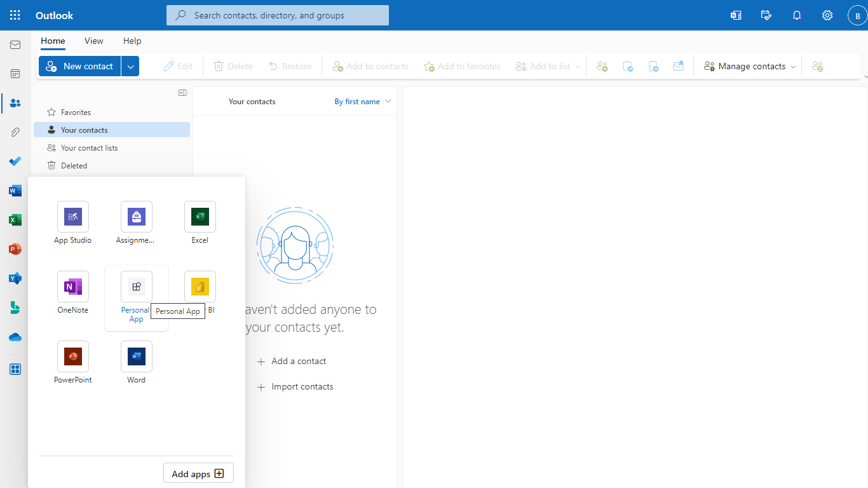
Task: Expand the New contact dropdown arrow
Action: [x=130, y=66]
